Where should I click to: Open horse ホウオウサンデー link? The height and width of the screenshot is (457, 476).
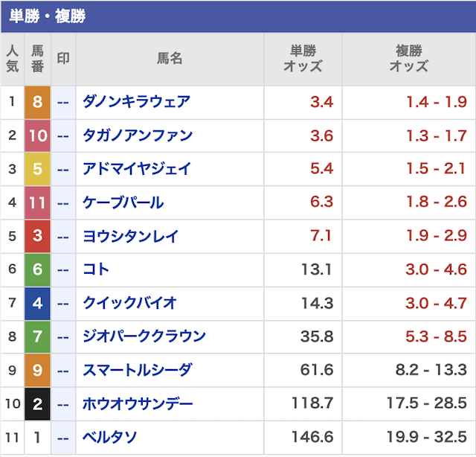[138, 404]
